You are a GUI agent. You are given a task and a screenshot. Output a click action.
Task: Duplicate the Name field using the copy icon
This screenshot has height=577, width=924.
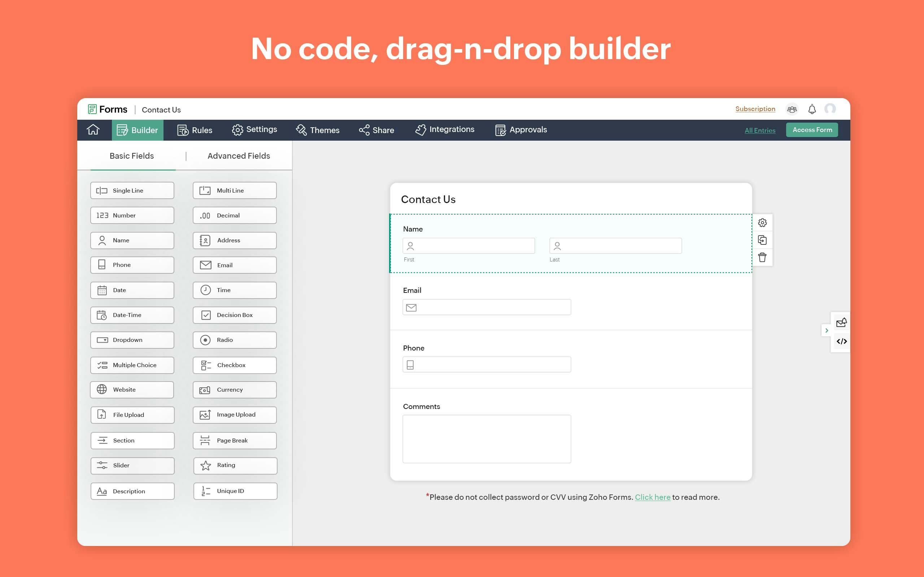(763, 240)
